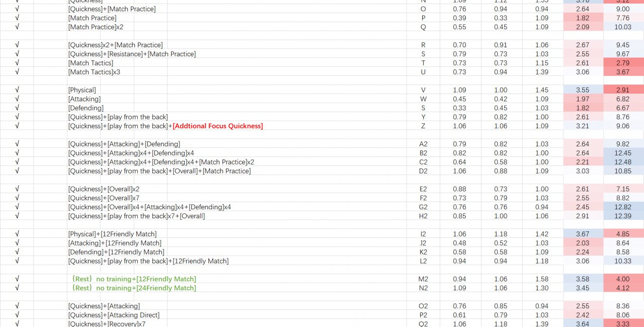Click the red '[Addtional Focus Quickness]' cell
Screen dimensions: 644x327
click(x=217, y=126)
